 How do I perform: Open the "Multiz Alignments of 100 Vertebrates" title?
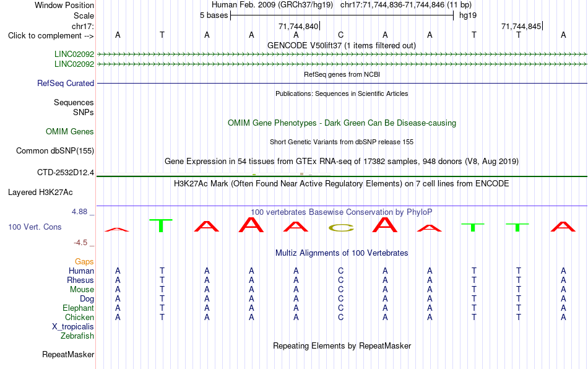[342, 253]
